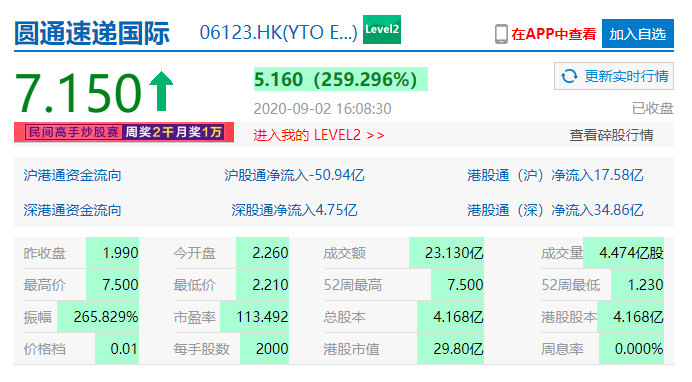Image resolution: width=692 pixels, height=382 pixels.
Task: Click 沪股通净流入-50.94亿 text
Action: 294,175
